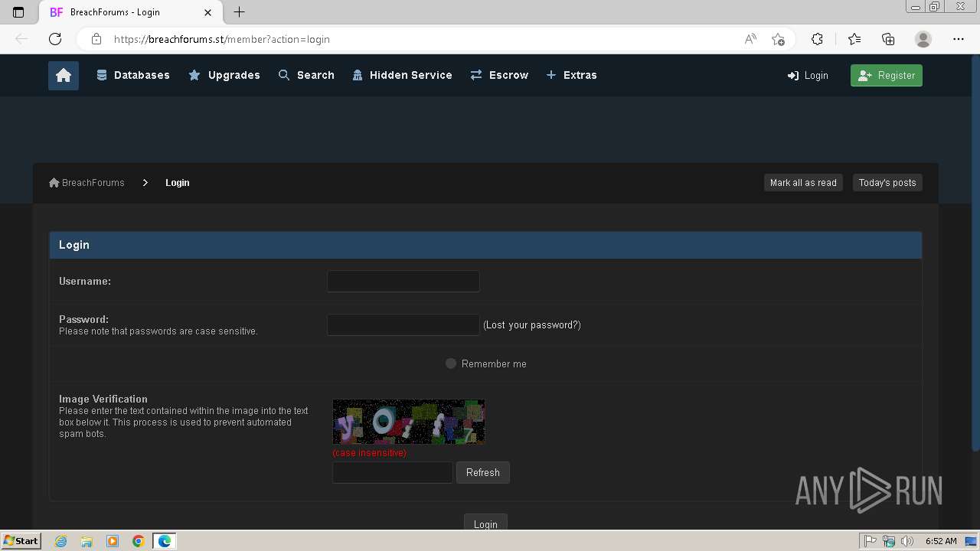Screen dimensions: 980x551
Task: Submit the Login button at the bottom of the form
Action: pyautogui.click(x=485, y=523)
